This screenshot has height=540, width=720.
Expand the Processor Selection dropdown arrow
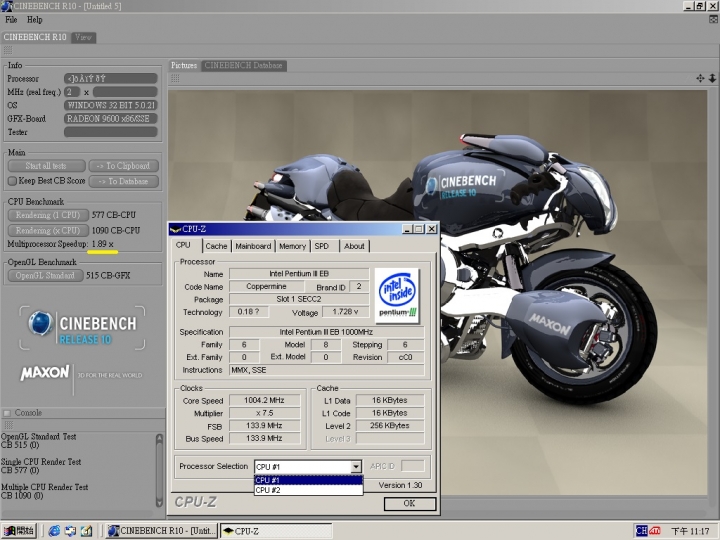(356, 467)
